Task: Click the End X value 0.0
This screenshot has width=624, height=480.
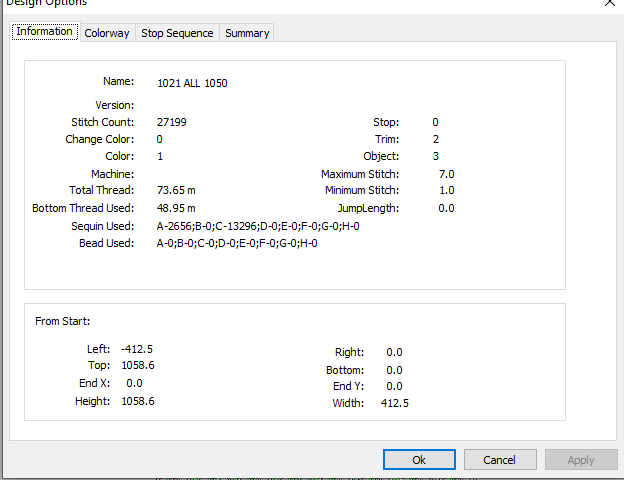Action: coord(134,383)
